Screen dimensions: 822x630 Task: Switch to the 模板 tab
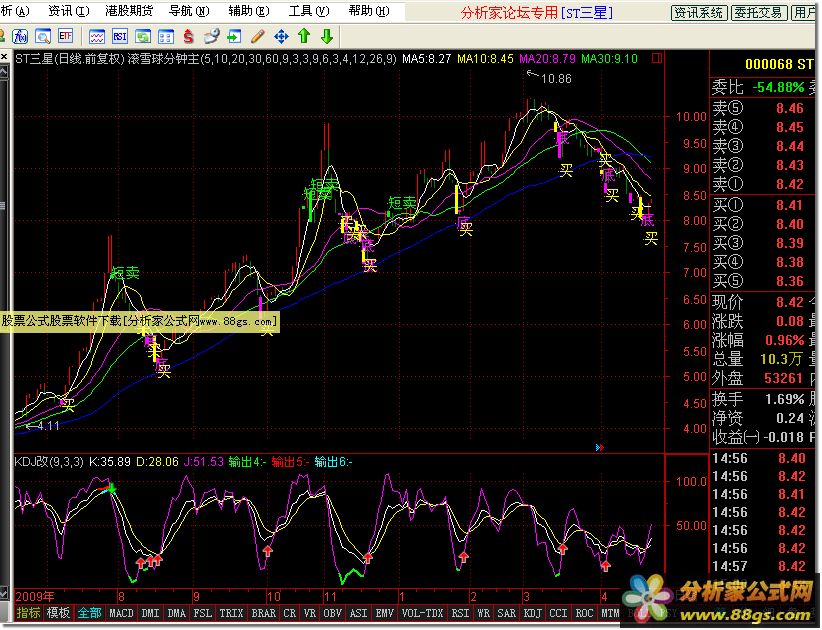[x=58, y=613]
